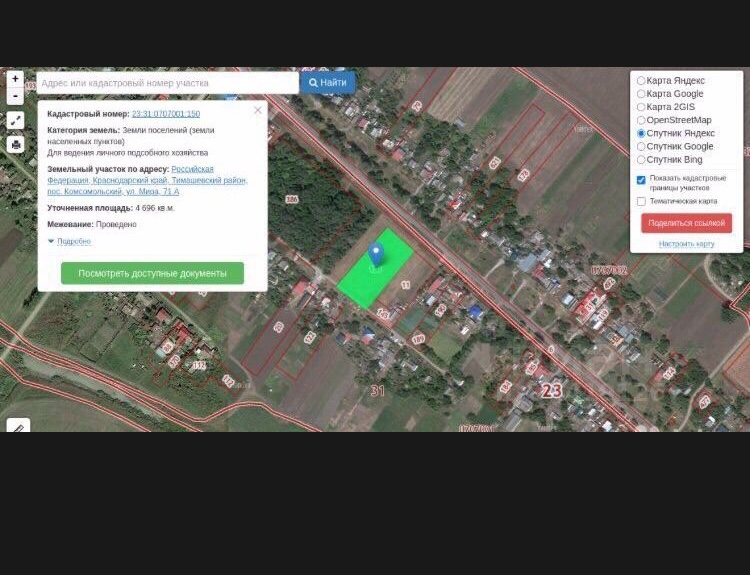Screen dimensions: 750x575
Task: Close the parcel info popup
Action: coord(258,110)
